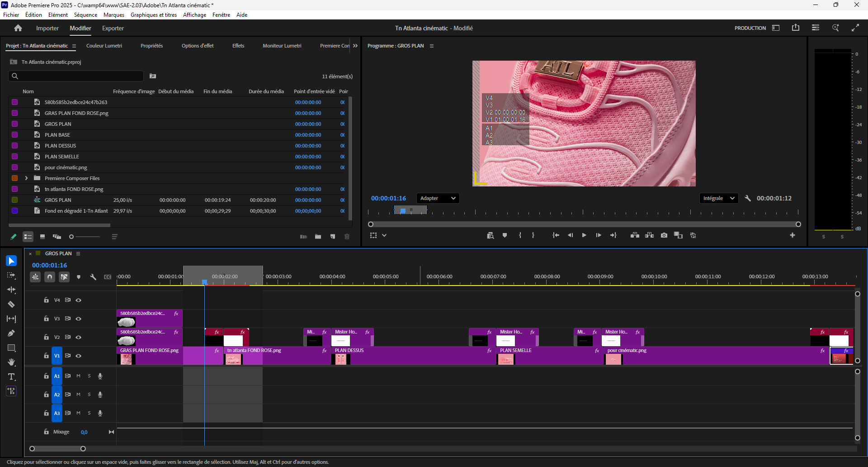868x467 pixels.
Task: Play the program monitor
Action: coord(584,235)
